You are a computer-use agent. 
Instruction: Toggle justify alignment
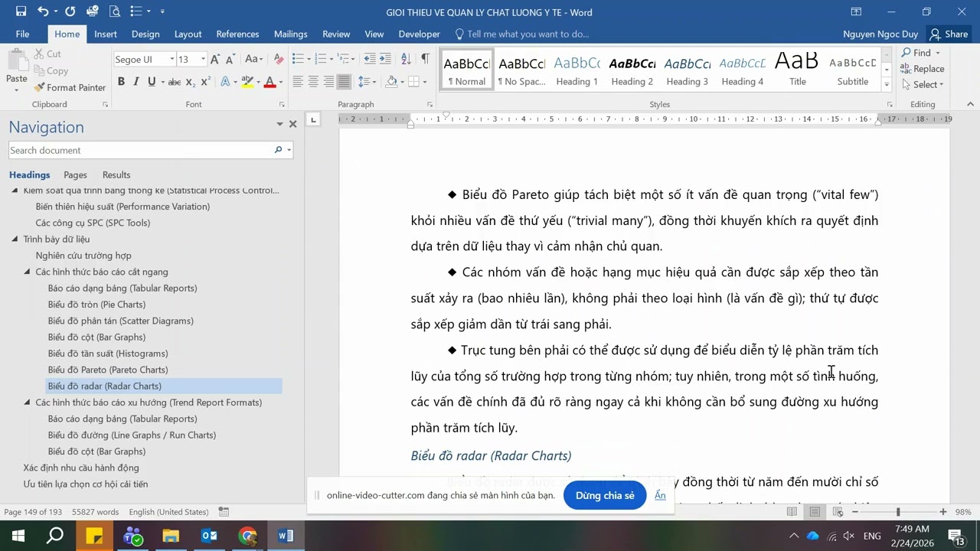click(x=344, y=82)
